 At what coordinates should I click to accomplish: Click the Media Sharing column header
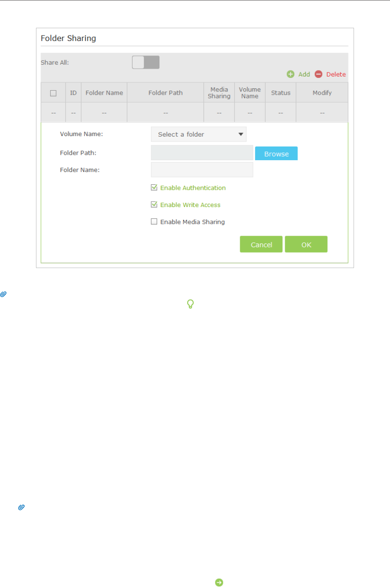tap(219, 93)
